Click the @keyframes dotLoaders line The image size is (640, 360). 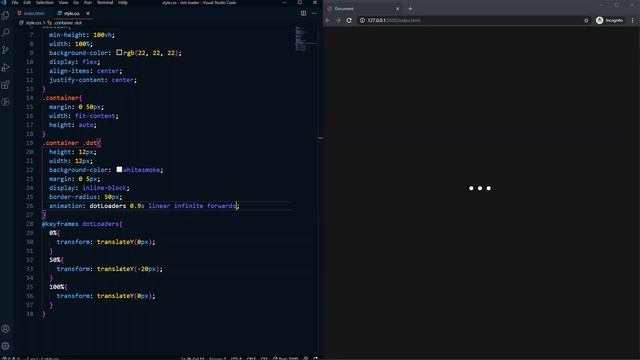click(82, 224)
